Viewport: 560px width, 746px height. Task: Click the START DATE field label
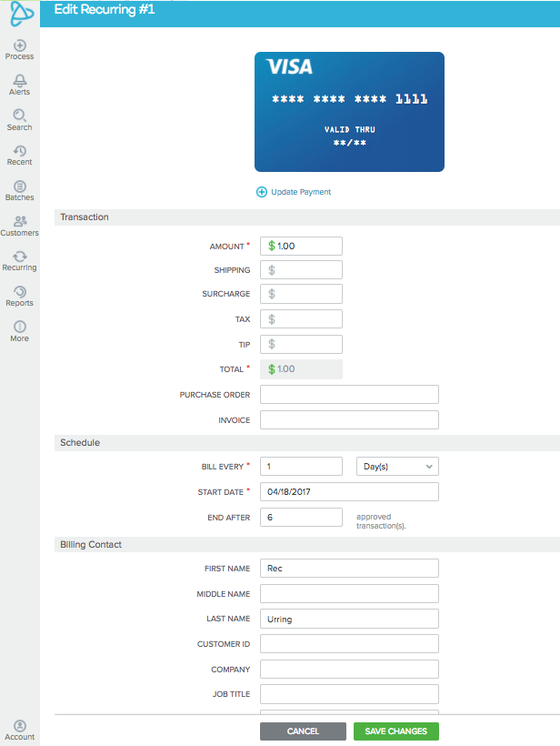coord(221,492)
